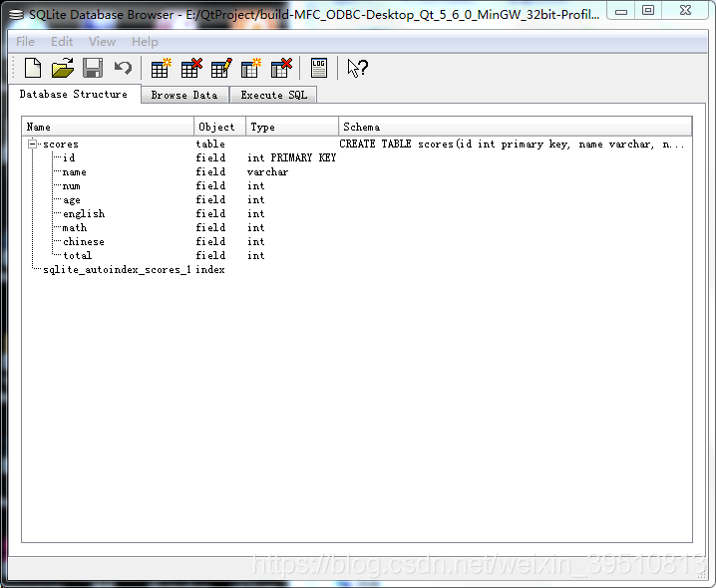This screenshot has width=716, height=588.
Task: Click the 'int PRIMARY KEY' type cell
Action: click(x=291, y=157)
